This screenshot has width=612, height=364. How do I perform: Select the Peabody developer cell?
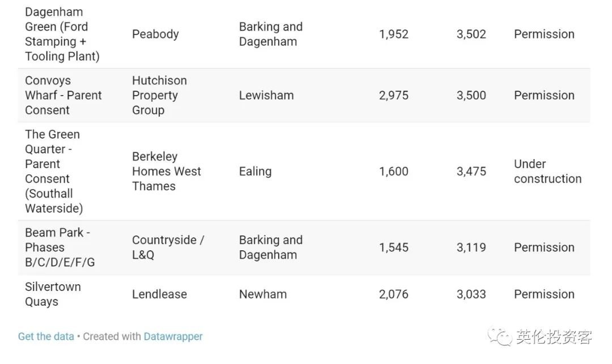click(x=155, y=34)
